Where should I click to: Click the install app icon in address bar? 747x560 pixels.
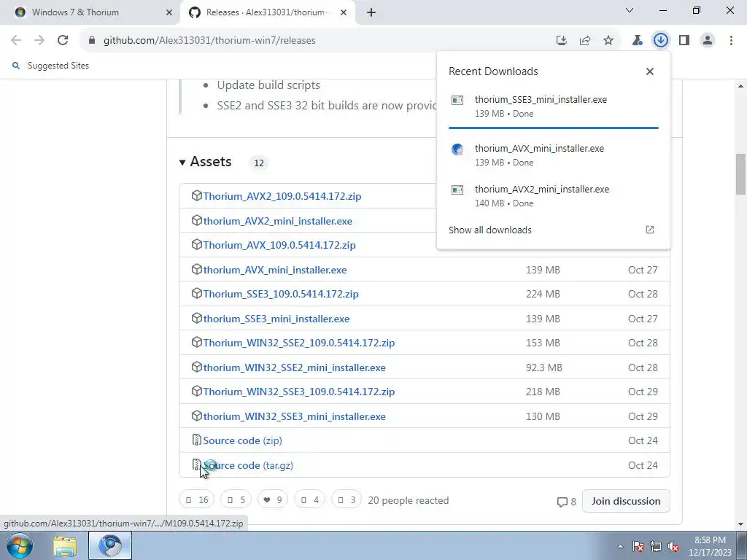pyautogui.click(x=562, y=41)
